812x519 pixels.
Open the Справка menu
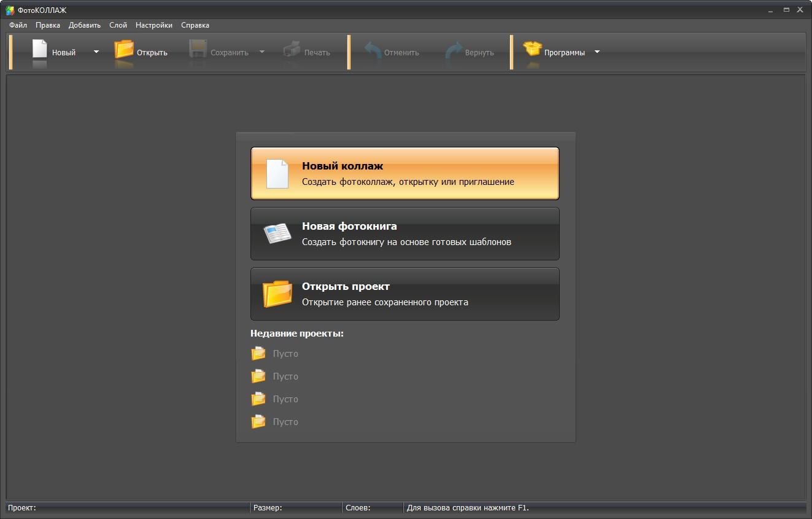click(x=195, y=25)
